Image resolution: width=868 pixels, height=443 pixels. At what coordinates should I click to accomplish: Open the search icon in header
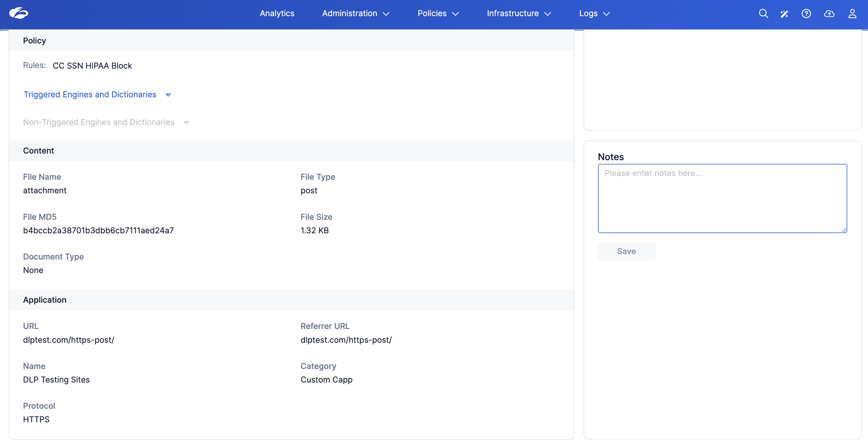pyautogui.click(x=763, y=14)
